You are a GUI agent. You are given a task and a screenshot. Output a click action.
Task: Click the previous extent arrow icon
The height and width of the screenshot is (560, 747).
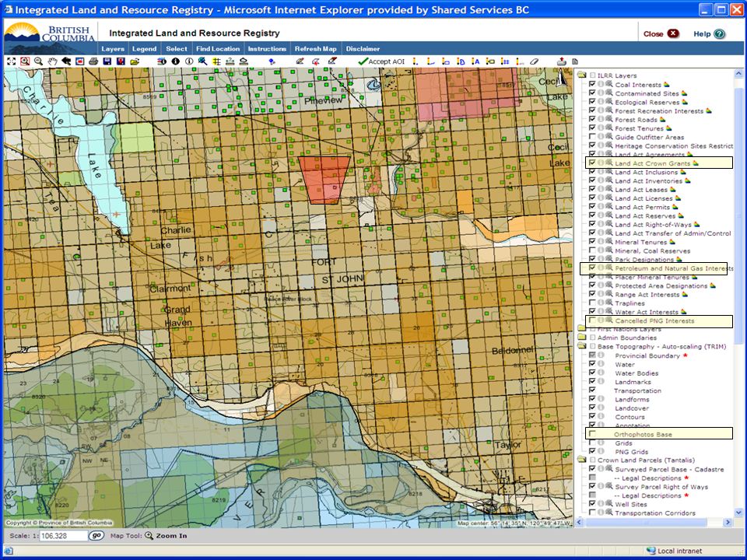pos(65,61)
